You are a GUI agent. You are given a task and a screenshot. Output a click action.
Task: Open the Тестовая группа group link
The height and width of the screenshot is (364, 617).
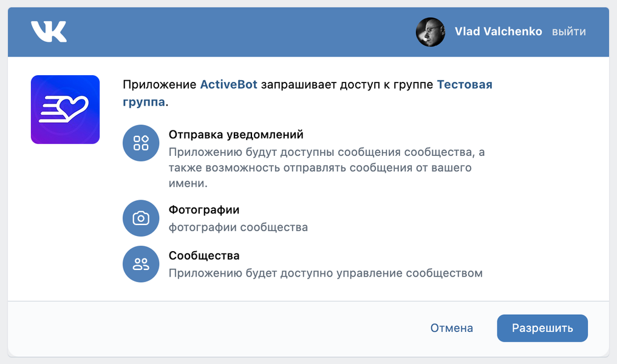[464, 85]
